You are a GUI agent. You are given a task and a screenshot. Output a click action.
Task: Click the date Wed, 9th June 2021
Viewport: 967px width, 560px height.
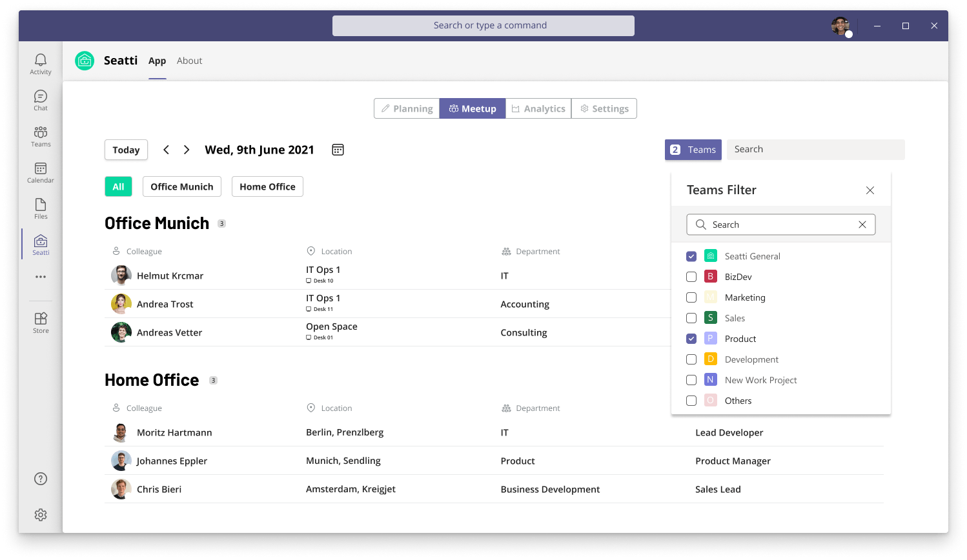(x=260, y=150)
